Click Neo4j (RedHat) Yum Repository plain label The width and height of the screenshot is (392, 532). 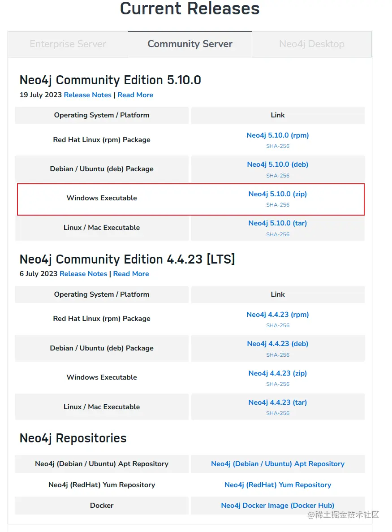point(102,485)
